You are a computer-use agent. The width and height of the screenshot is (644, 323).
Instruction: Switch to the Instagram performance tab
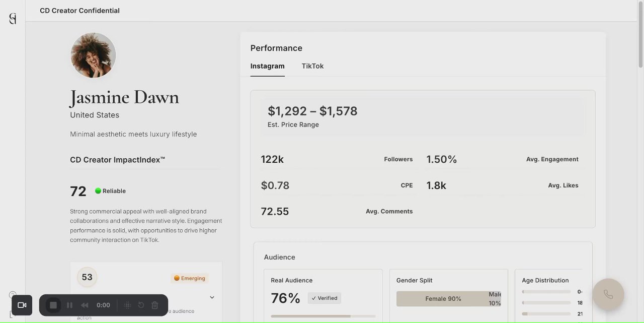point(267,66)
